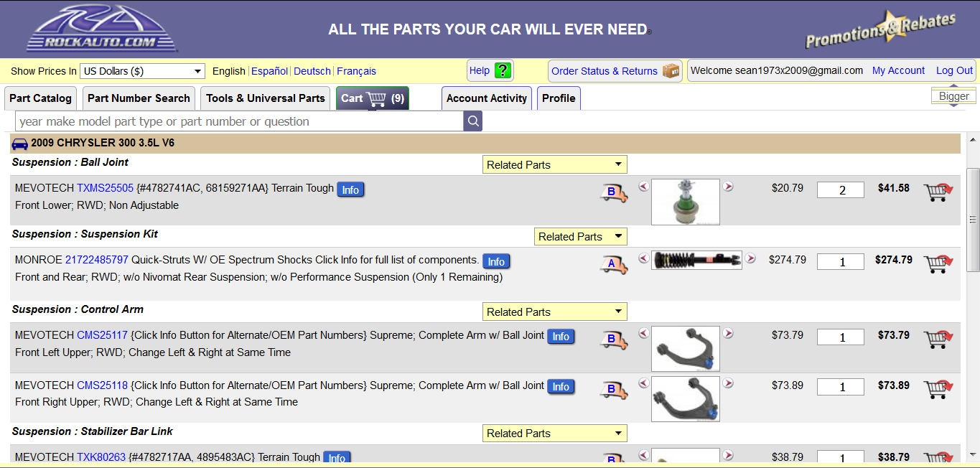This screenshot has height=468, width=980.
Task: Show previous image for CMS25117 control arm
Action: click(x=643, y=333)
